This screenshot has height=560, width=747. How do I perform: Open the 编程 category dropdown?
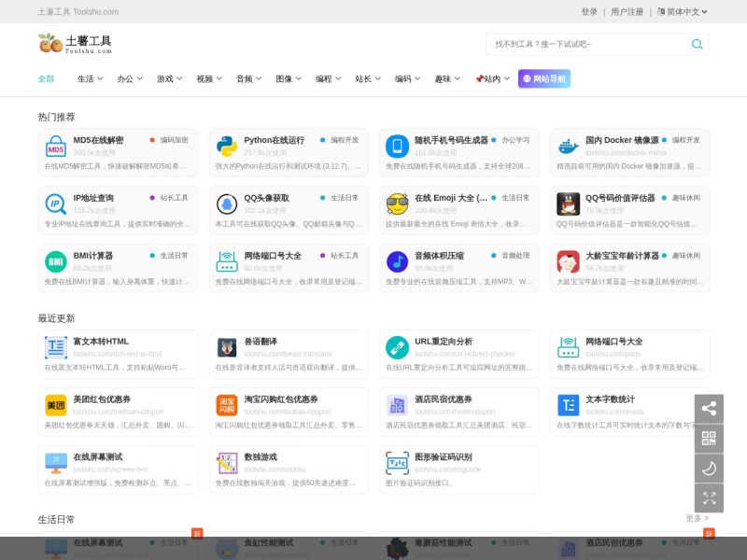(x=328, y=79)
